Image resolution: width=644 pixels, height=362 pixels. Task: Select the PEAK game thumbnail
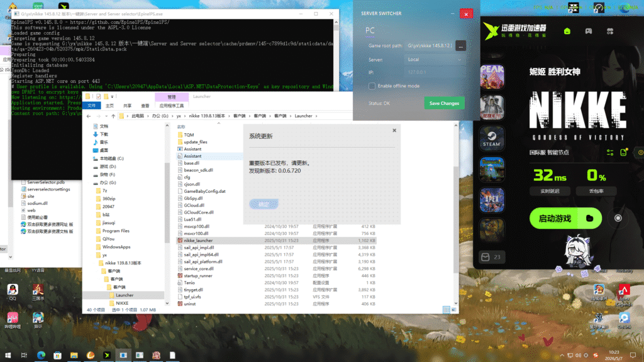(x=492, y=76)
